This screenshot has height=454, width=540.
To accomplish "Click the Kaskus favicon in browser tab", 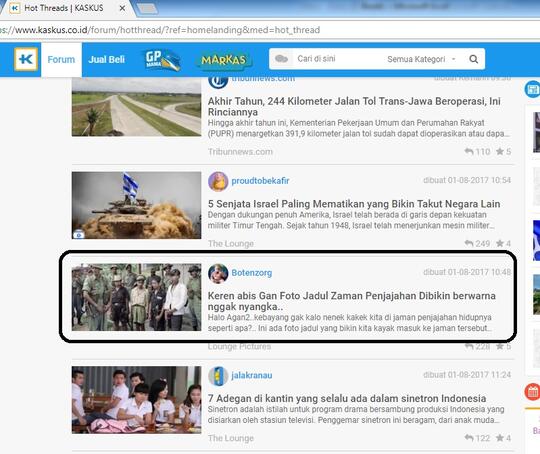I will tap(14, 8).
